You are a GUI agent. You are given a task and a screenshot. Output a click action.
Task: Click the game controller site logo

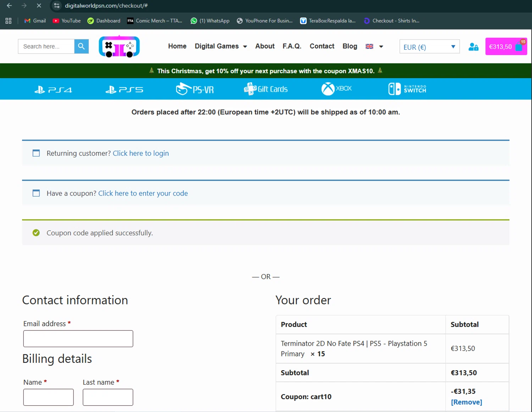119,46
